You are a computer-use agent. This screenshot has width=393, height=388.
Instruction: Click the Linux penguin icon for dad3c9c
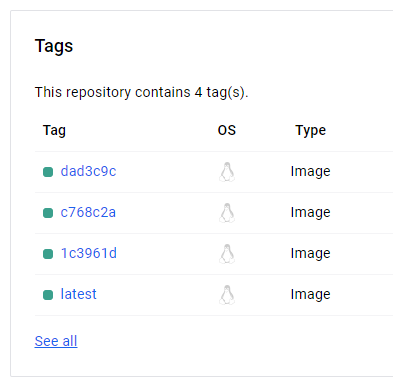(x=227, y=172)
